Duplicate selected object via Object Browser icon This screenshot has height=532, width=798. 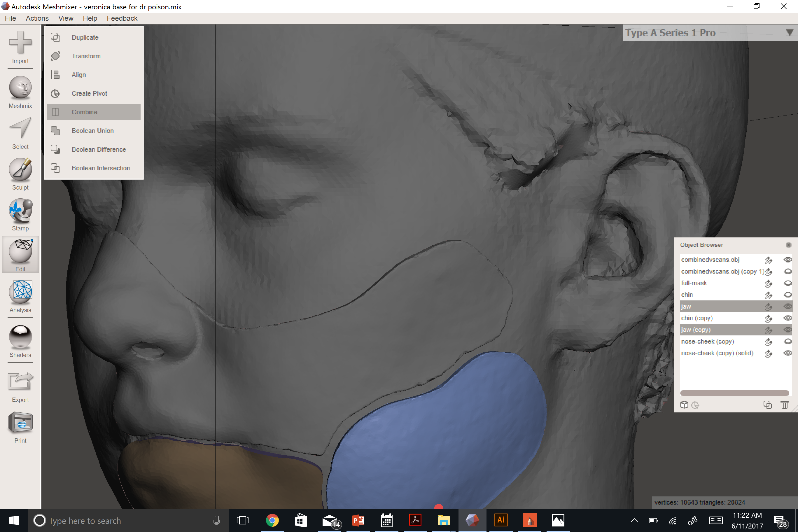point(767,405)
